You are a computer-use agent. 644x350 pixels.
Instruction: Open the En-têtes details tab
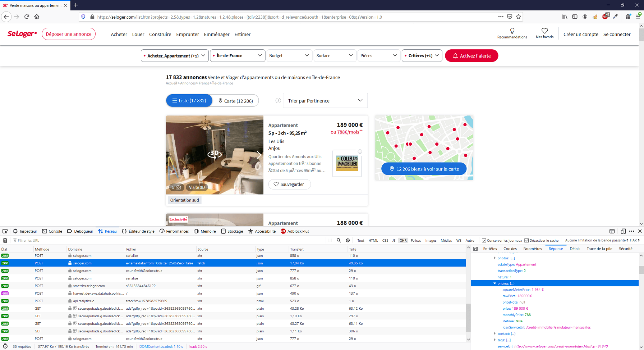coord(490,249)
